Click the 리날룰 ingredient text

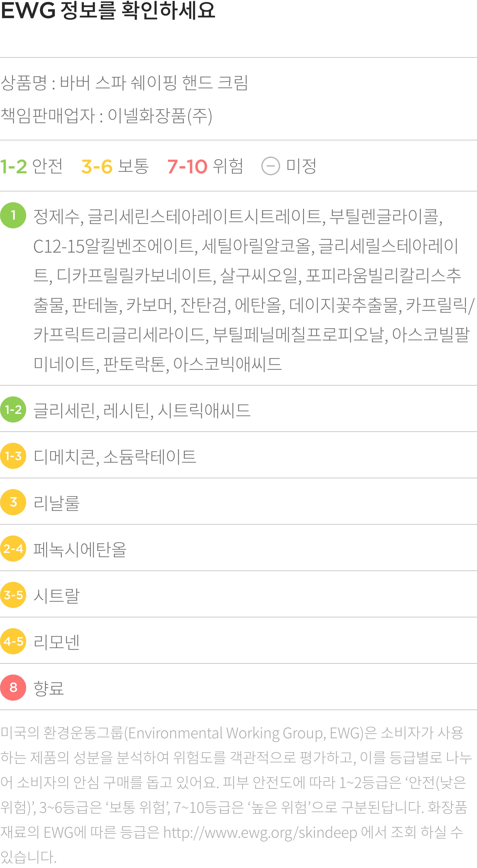[56, 503]
